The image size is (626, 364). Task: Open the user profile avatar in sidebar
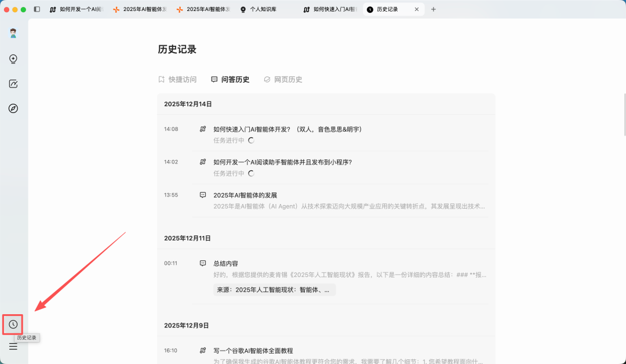(x=13, y=33)
